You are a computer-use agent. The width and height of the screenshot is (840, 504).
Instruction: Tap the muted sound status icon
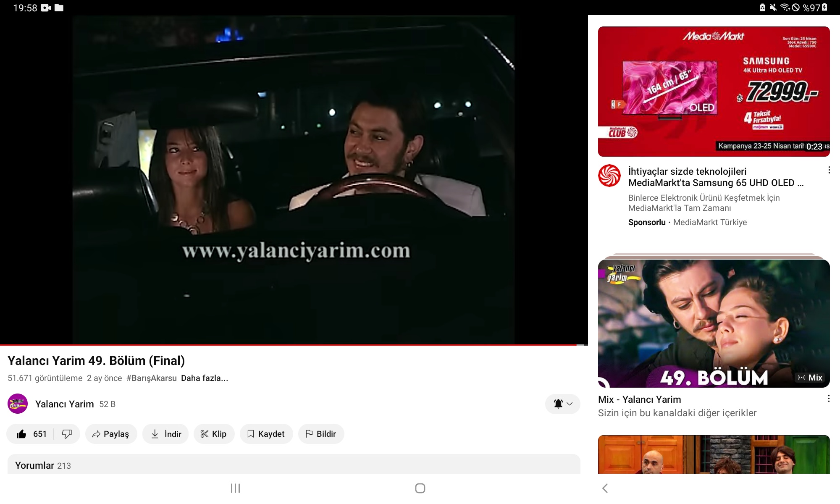(773, 8)
